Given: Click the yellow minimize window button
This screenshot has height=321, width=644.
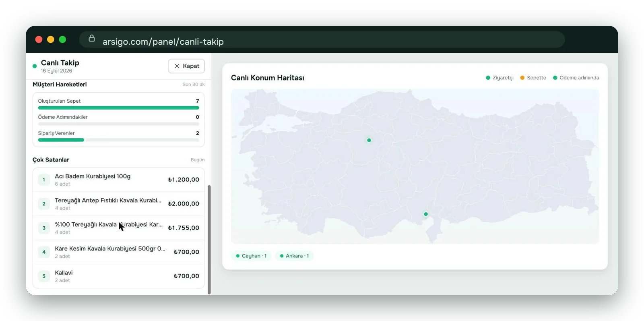Looking at the screenshot, I should (x=51, y=39).
